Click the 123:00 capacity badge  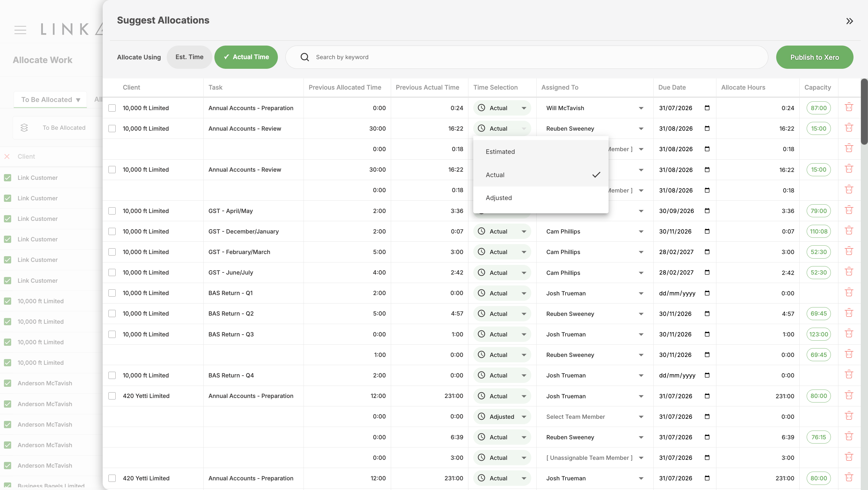[x=818, y=334]
